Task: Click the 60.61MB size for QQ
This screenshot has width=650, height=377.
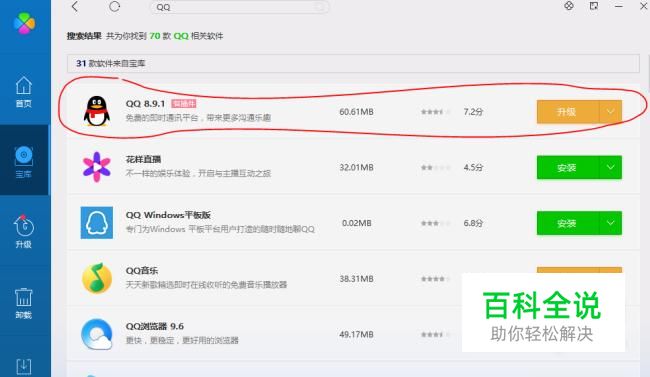Action: click(357, 112)
